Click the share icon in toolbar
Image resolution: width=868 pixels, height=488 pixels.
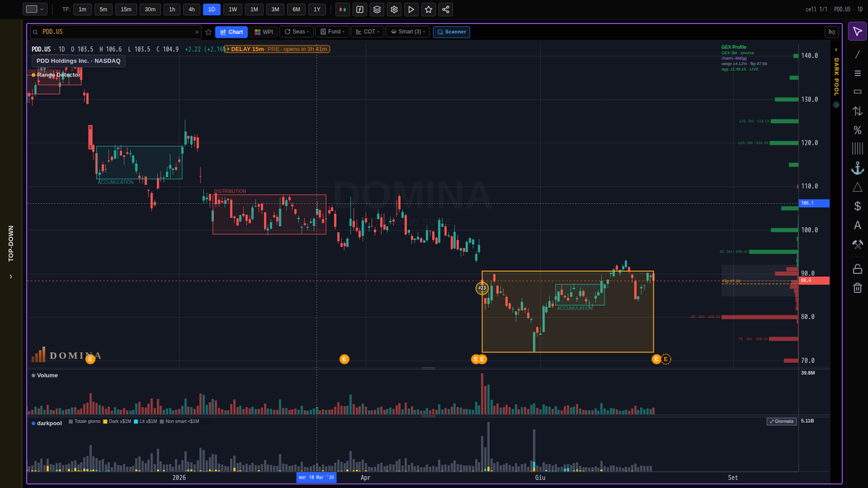pyautogui.click(x=446, y=9)
